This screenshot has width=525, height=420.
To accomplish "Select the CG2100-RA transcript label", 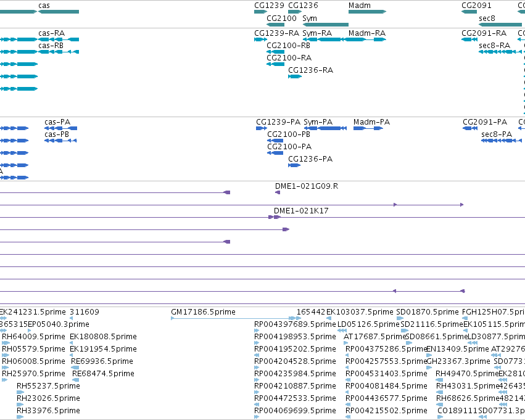I will (x=289, y=58).
